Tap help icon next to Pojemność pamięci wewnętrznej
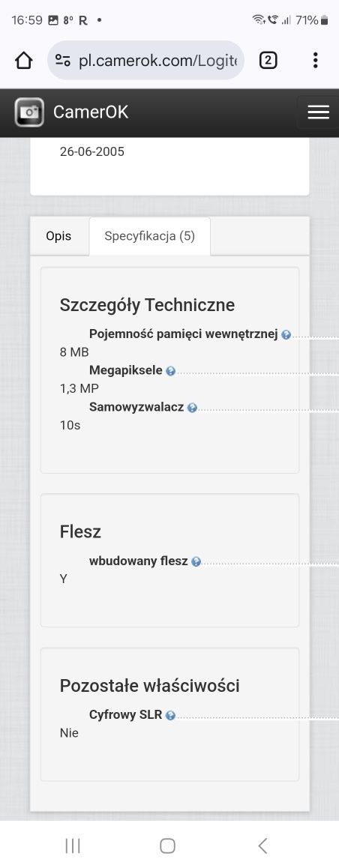Screen dimensions: 339x868 click(x=286, y=335)
